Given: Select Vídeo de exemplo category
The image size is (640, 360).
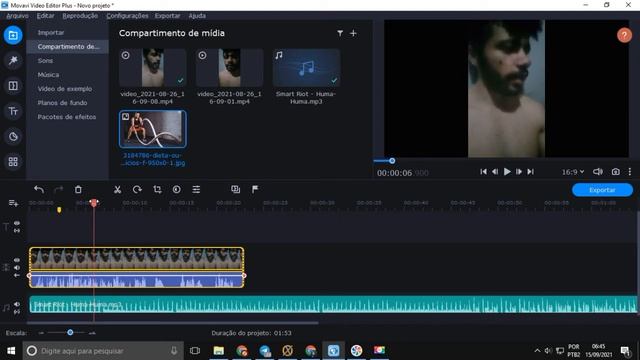Looking at the screenshot, I should click(68, 89).
